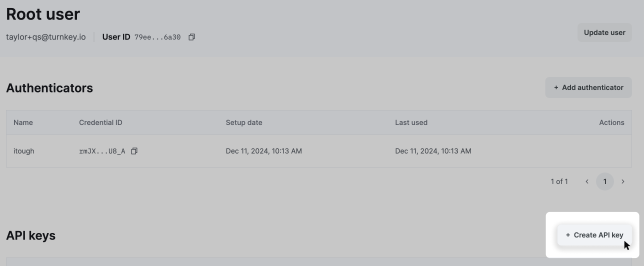Viewport: 644px width, 266px height.
Task: Click the Actions column header
Action: (x=611, y=122)
